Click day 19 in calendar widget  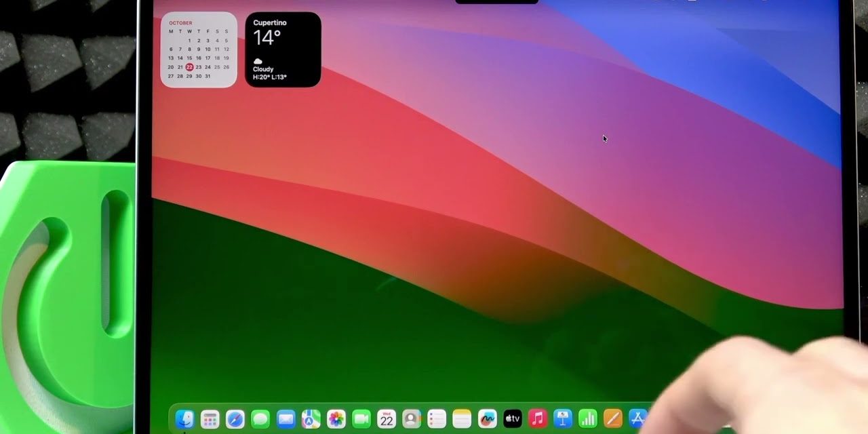[x=226, y=58]
